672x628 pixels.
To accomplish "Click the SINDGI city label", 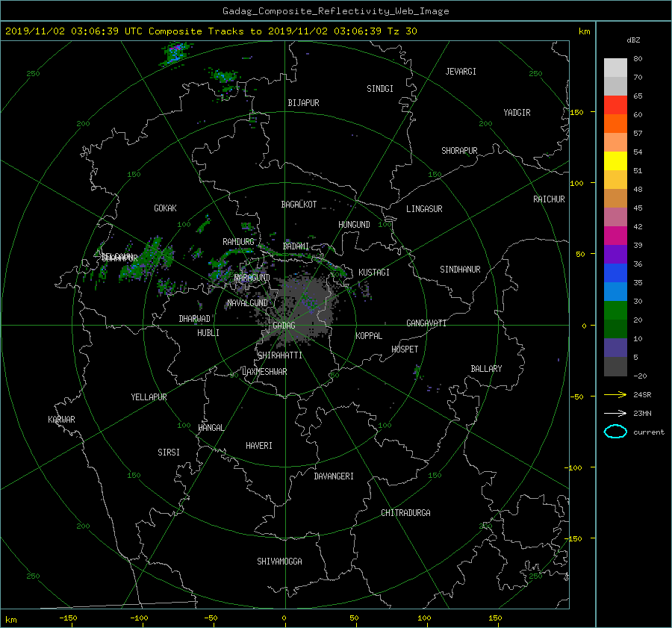I will point(380,89).
